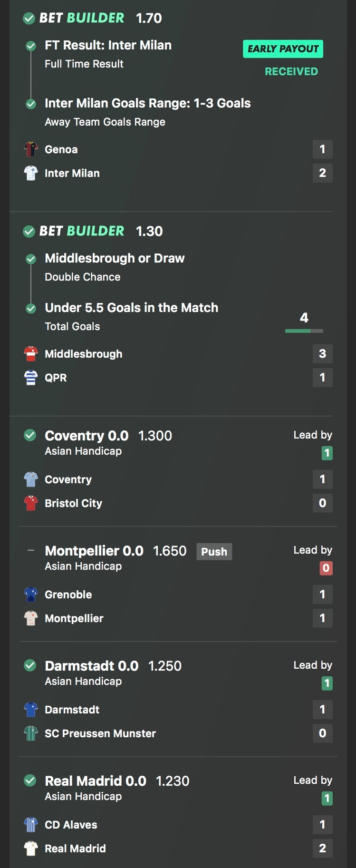
Task: Click the first Bet Builder 1.70 header
Action: pos(93,18)
